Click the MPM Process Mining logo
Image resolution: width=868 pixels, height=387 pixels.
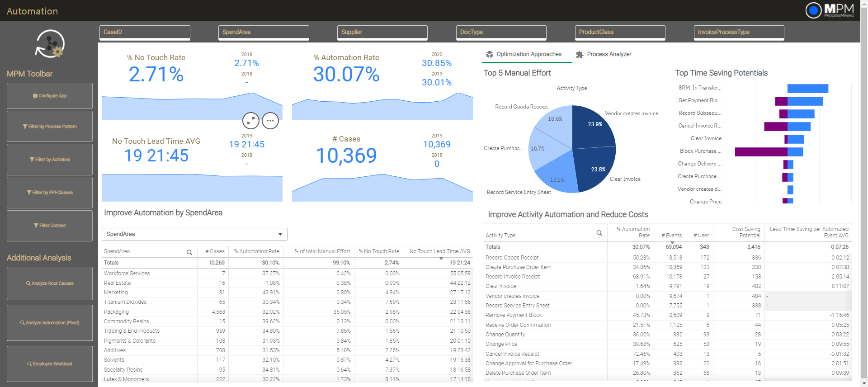coord(830,10)
